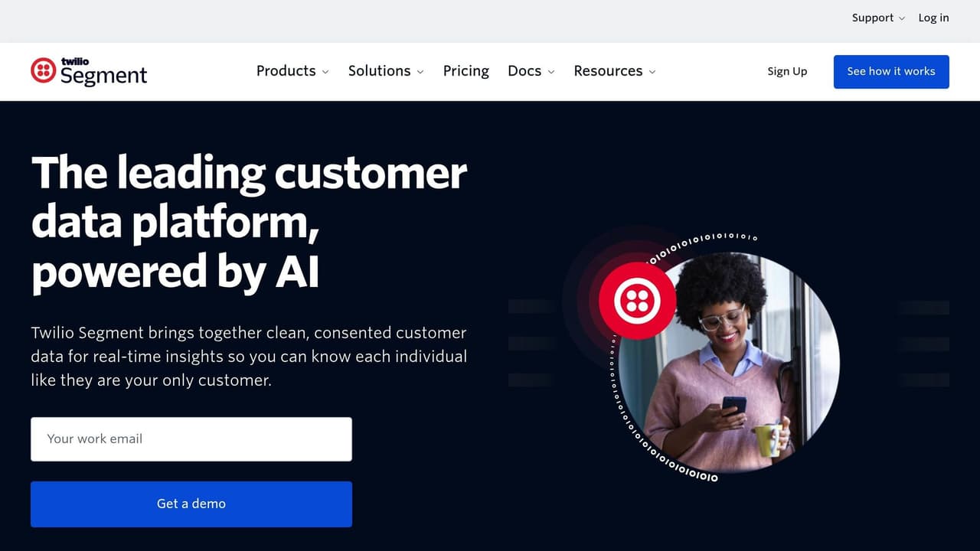Screen dimensions: 980x551
Task: Open the Solutions menu
Action: coord(379,70)
